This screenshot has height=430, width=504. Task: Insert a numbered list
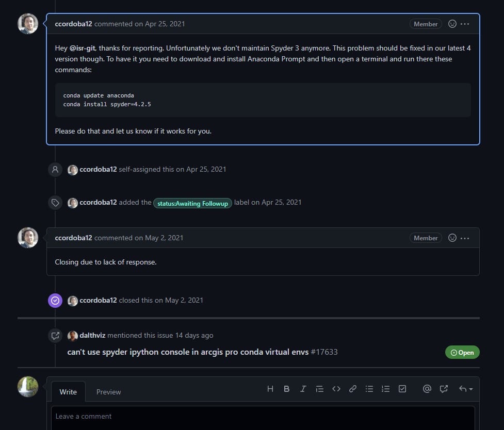coord(386,389)
